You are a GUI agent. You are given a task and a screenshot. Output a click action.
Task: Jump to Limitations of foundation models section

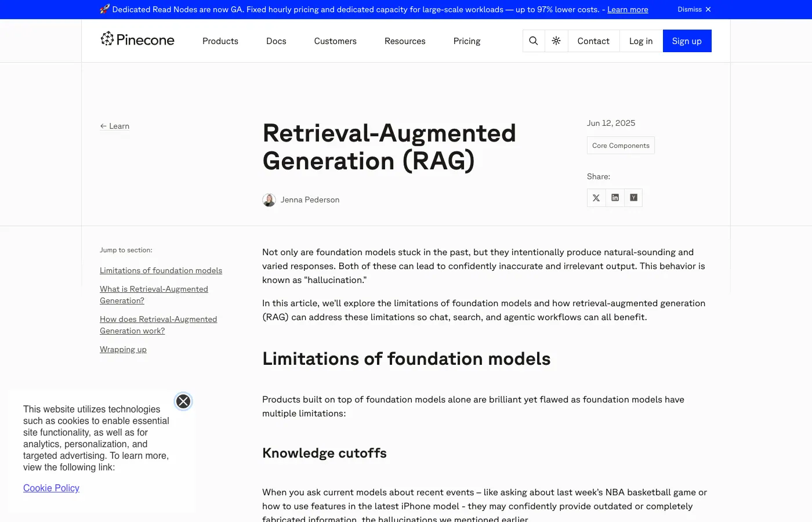click(x=161, y=270)
